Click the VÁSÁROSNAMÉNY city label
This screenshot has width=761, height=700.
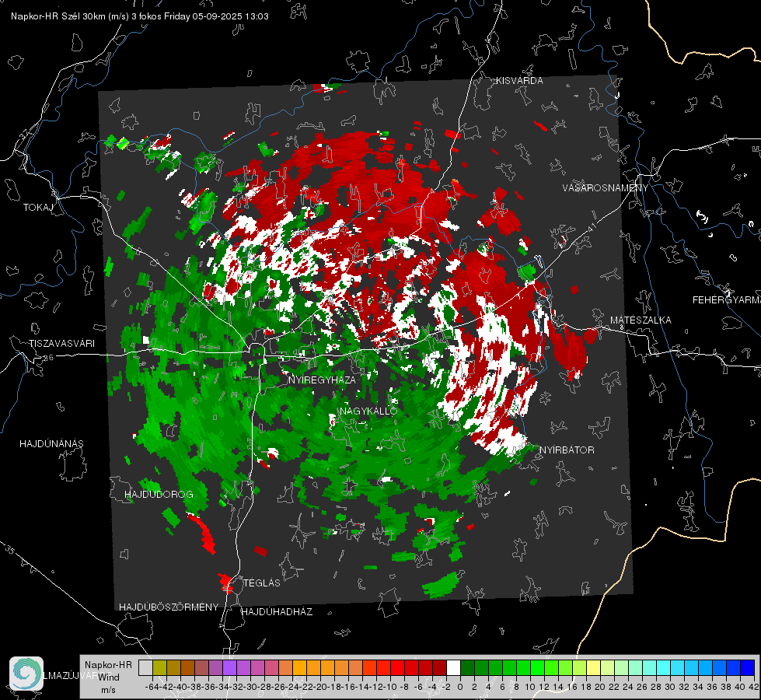click(606, 187)
